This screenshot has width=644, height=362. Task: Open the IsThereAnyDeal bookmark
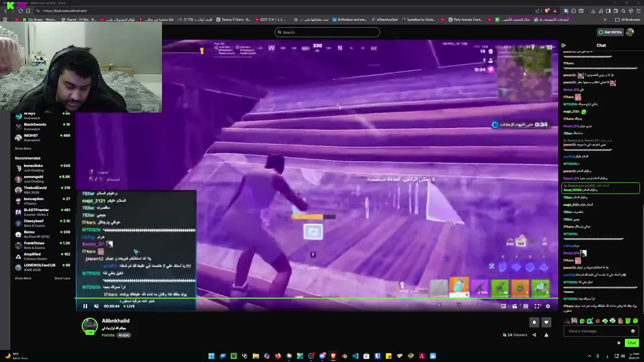[384, 20]
